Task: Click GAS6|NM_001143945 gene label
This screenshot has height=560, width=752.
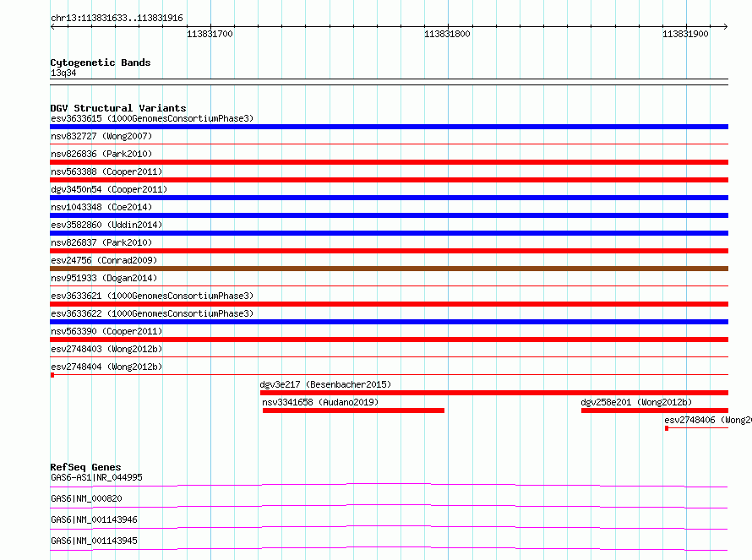Action: (x=94, y=541)
